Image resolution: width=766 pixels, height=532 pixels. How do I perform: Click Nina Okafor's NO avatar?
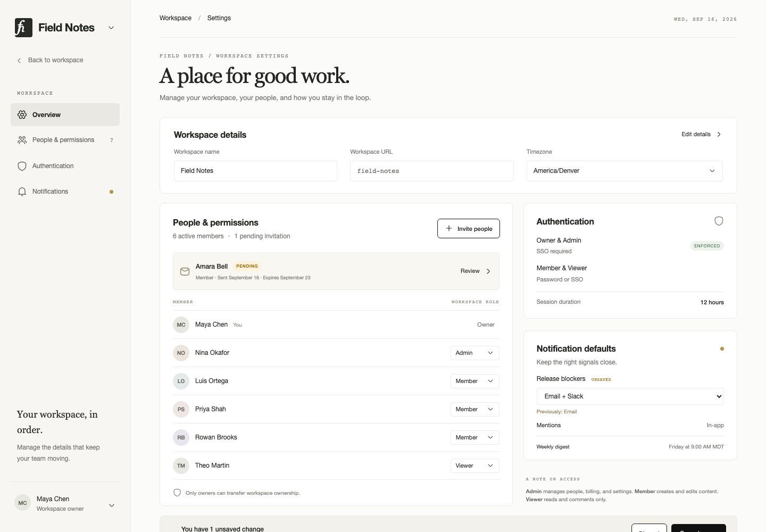point(181,353)
